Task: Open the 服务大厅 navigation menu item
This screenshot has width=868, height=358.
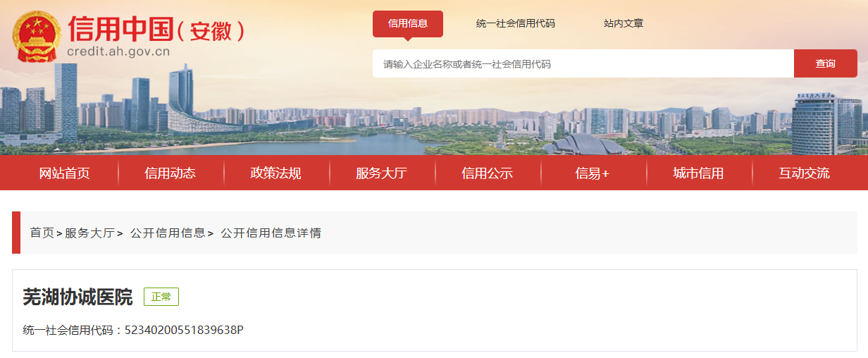Action: 382,173
